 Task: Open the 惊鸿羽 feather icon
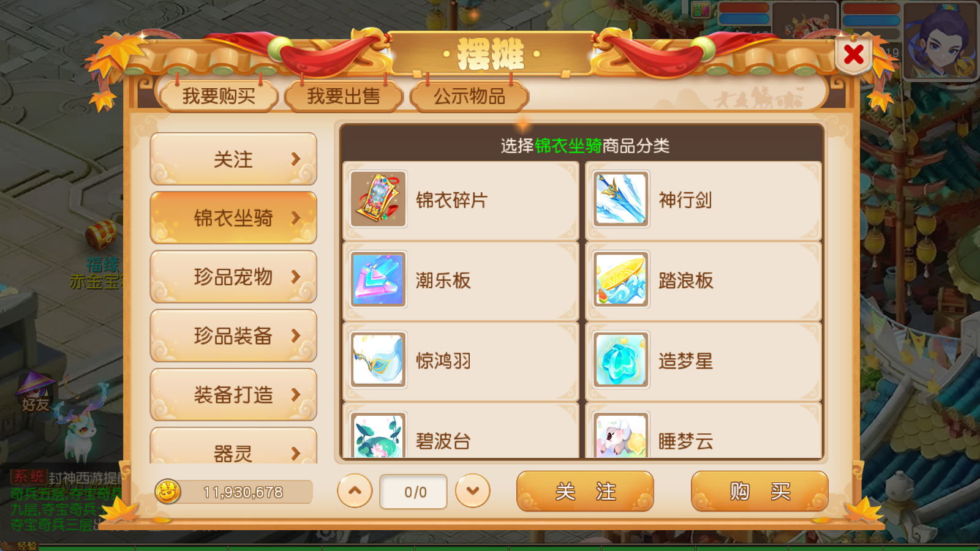click(x=378, y=360)
